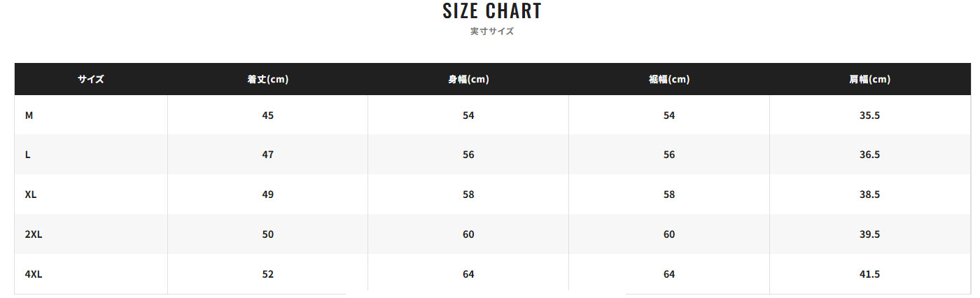Click the M row 肩幅 value 35.5
The image size is (980, 298).
[x=869, y=115]
